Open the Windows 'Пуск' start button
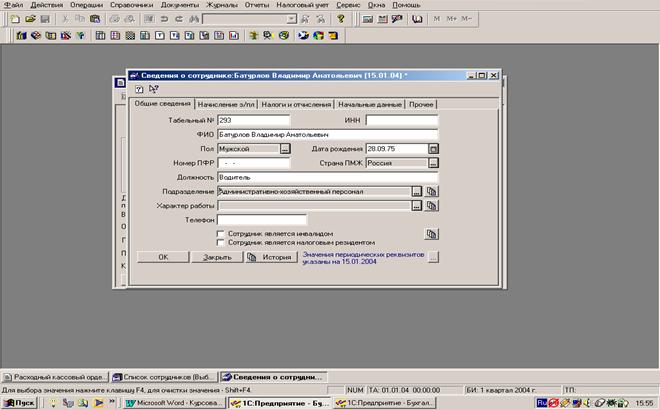The image size is (660, 410). 18,402
